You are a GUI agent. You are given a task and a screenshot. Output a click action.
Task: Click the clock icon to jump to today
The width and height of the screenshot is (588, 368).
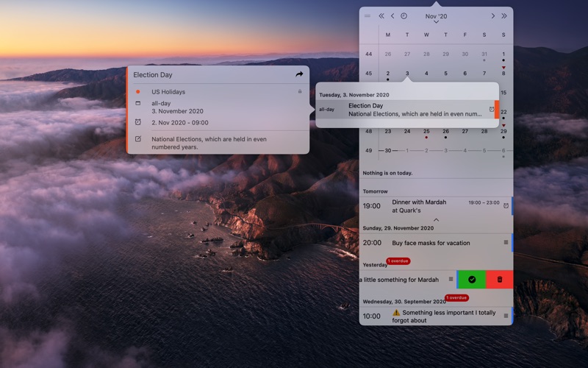[x=404, y=15]
